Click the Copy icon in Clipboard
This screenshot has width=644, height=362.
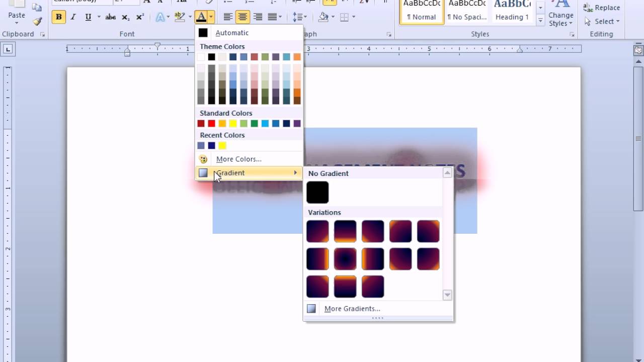tap(37, 8)
